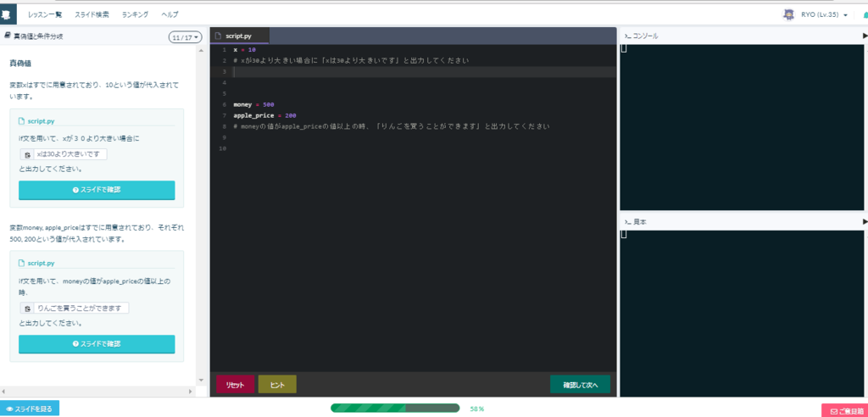The image size is (868, 417).
Task: Expand the 見本 panel arrow
Action: pos(865,221)
